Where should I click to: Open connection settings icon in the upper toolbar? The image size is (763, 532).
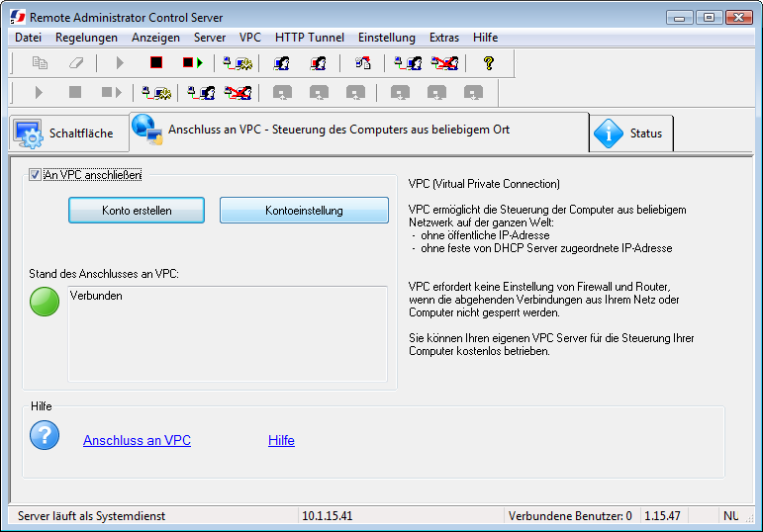click(x=238, y=62)
